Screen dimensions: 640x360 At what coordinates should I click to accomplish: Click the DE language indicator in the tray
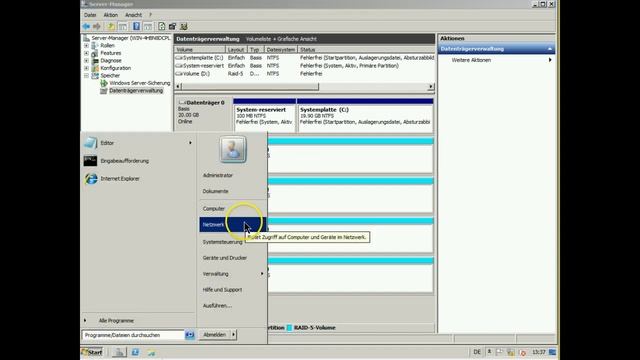point(477,352)
